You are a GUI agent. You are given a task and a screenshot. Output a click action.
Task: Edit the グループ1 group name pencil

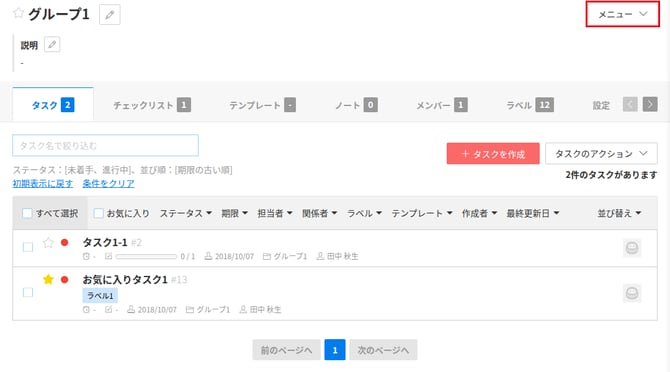[x=110, y=15]
